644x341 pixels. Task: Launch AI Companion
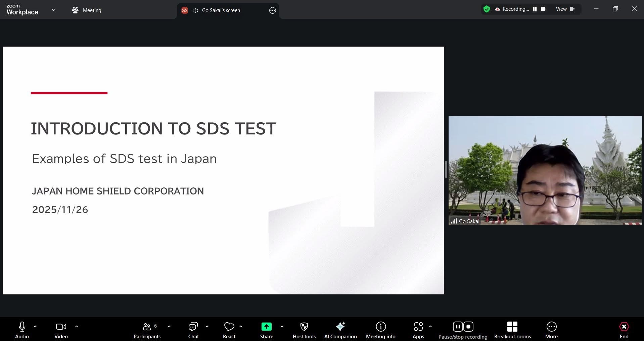tap(340, 330)
